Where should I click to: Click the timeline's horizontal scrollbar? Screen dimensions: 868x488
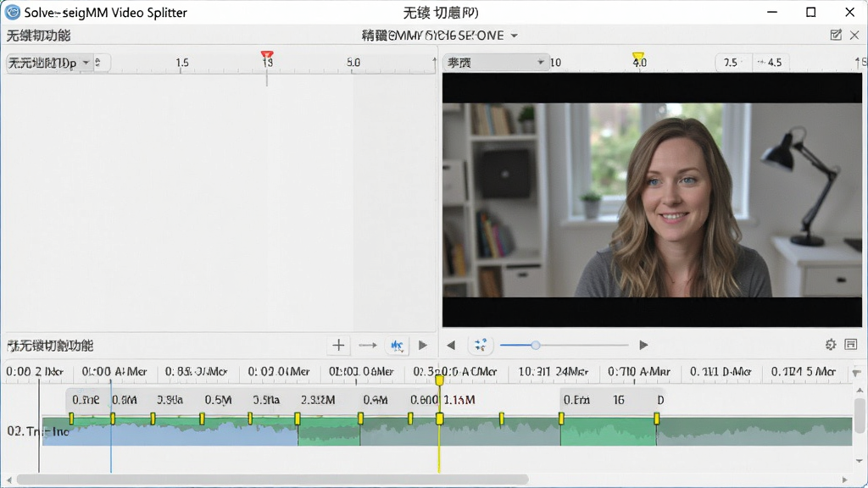pos(272,480)
